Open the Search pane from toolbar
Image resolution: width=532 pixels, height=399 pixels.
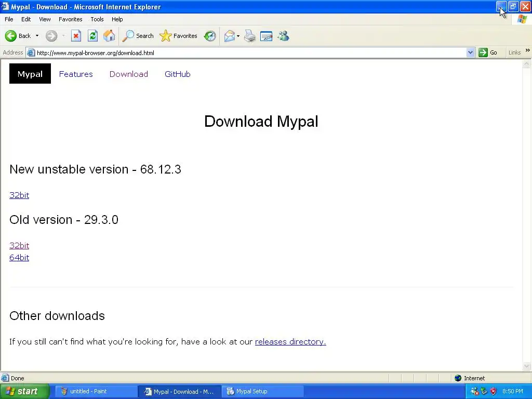click(138, 36)
